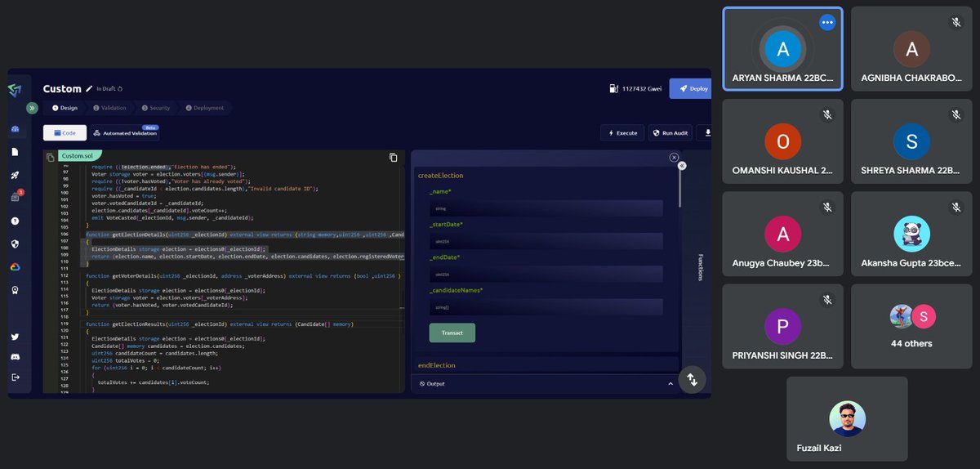Click the Run Audit button
The image size is (980, 469).
(670, 132)
